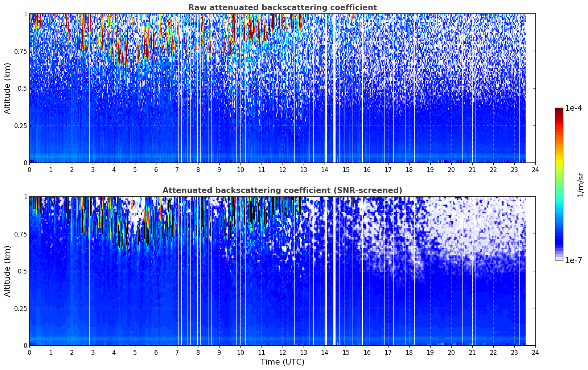The width and height of the screenshot is (588, 370).
Task: Click the 7 hour tick on the bottom plot
Action: coord(177,352)
